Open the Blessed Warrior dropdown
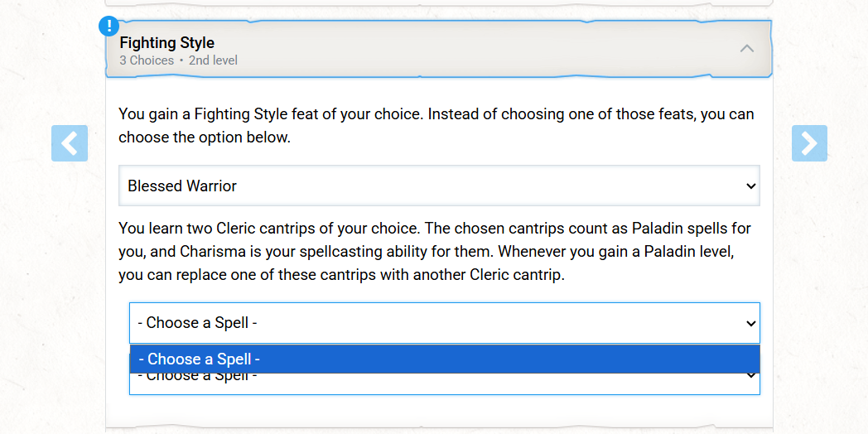The width and height of the screenshot is (868, 434). pyautogui.click(x=439, y=186)
